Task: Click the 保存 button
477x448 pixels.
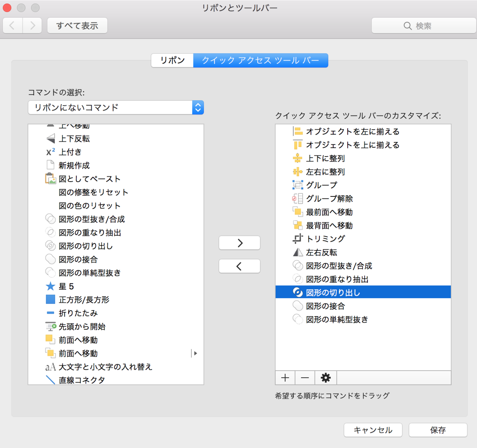Action: point(437,430)
